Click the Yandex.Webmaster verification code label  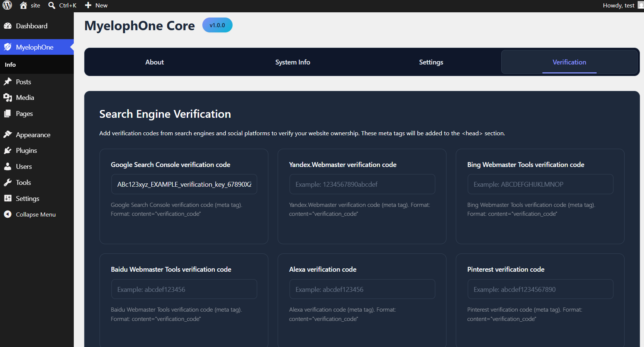click(342, 165)
